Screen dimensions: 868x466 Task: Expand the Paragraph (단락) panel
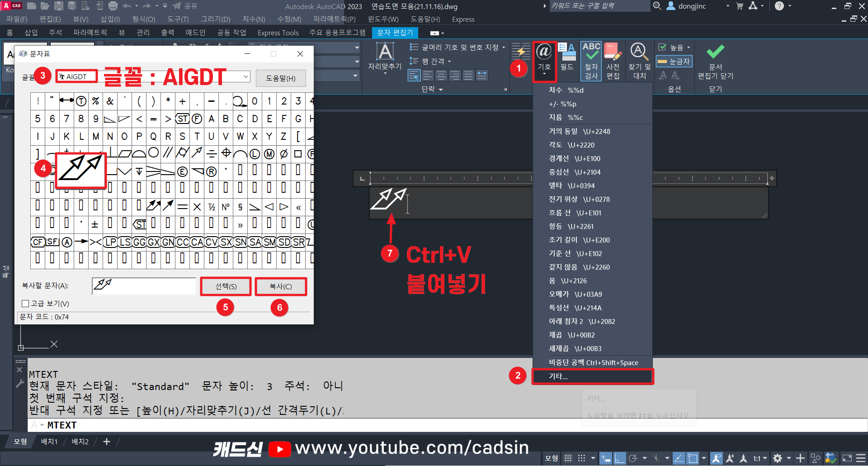[432, 89]
